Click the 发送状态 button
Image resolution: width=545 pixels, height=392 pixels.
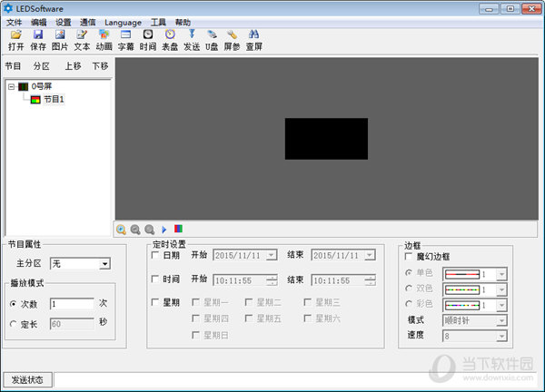point(27,379)
